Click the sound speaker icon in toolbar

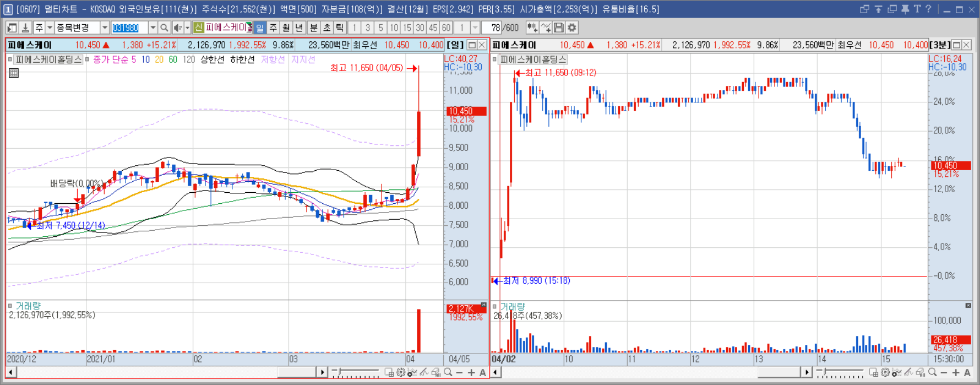(178, 28)
